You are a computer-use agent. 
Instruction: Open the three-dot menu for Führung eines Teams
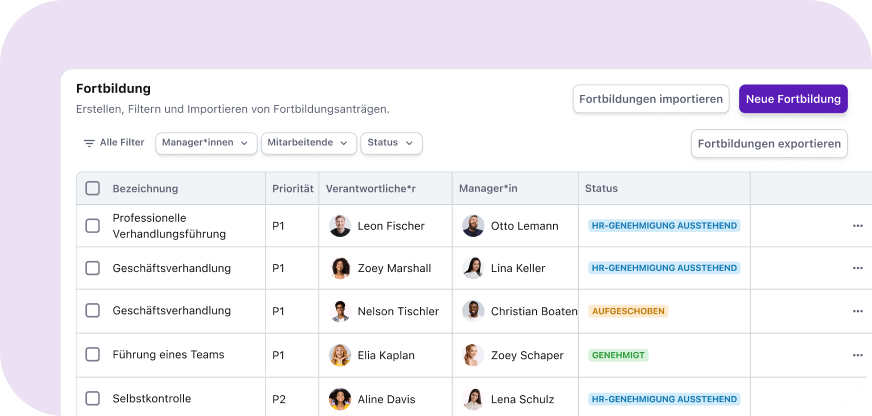[857, 355]
